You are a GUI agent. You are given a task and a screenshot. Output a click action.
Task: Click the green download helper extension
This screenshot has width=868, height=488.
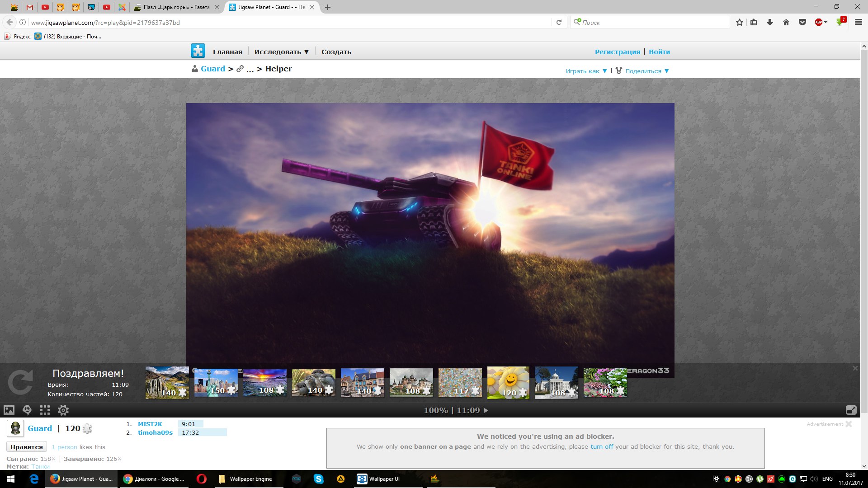pos(841,22)
